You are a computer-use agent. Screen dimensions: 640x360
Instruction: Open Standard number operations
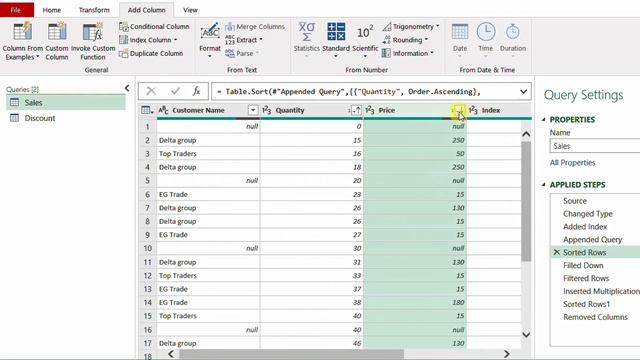[x=336, y=40]
